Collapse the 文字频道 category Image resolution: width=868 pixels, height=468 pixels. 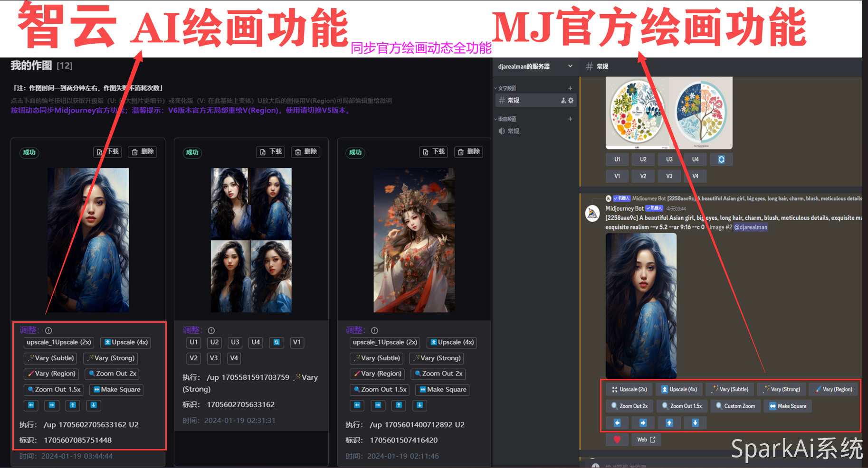506,88
